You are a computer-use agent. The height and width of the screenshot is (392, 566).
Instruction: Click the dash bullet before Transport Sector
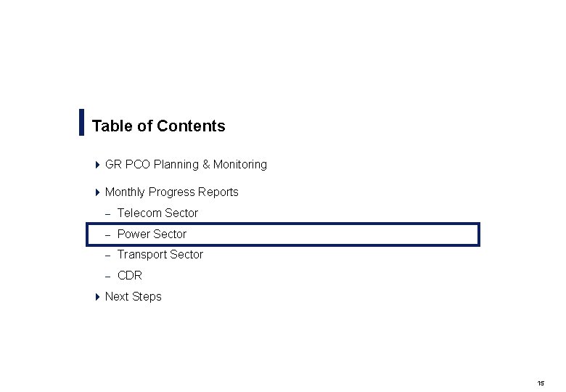[107, 255]
